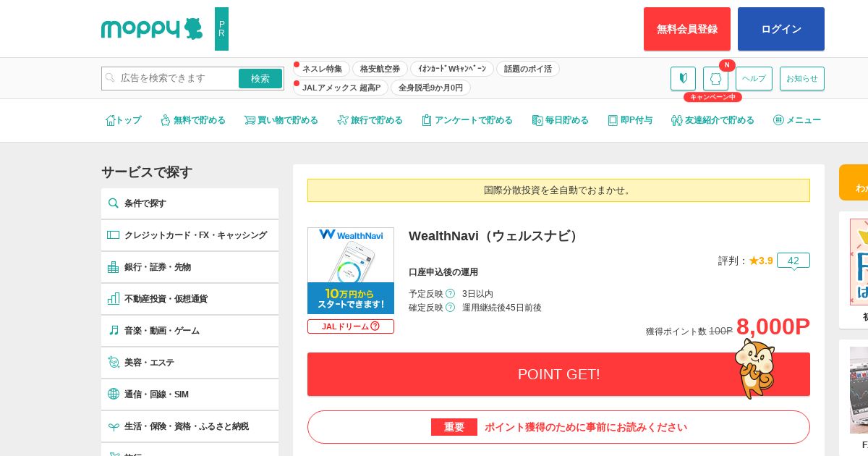Open 美容・エステ category

pyautogui.click(x=190, y=363)
